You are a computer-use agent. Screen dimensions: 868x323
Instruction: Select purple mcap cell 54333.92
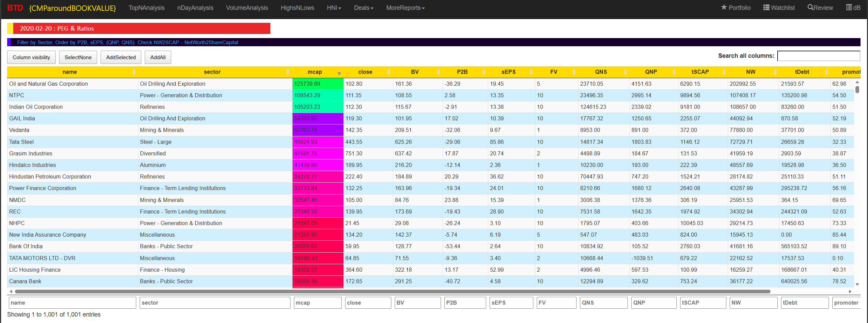tap(318, 118)
